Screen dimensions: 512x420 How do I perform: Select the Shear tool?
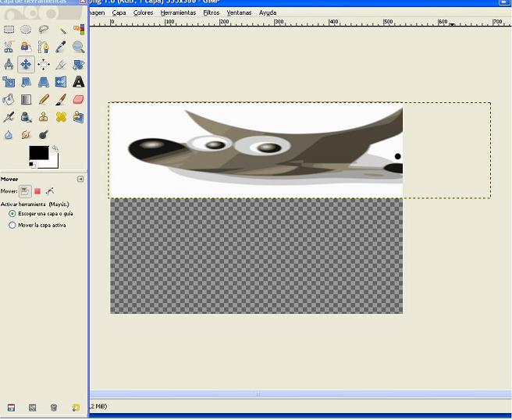click(26, 82)
